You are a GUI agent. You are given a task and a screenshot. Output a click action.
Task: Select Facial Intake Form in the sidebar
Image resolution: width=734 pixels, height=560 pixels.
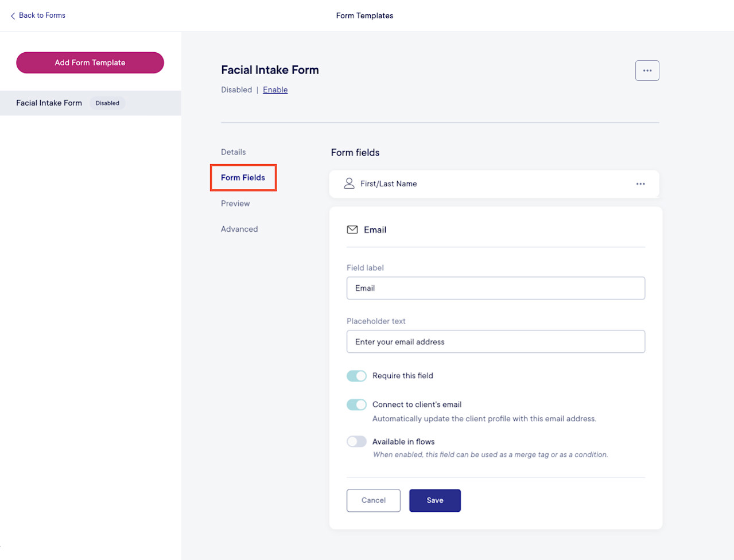[49, 103]
